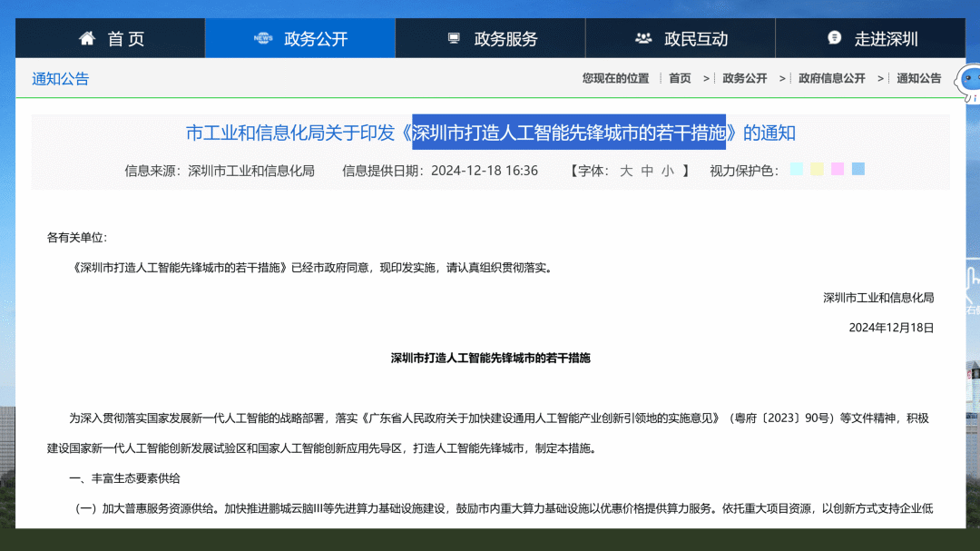The height and width of the screenshot is (551, 980).
Task: Set font size to 大
Action: tap(626, 171)
